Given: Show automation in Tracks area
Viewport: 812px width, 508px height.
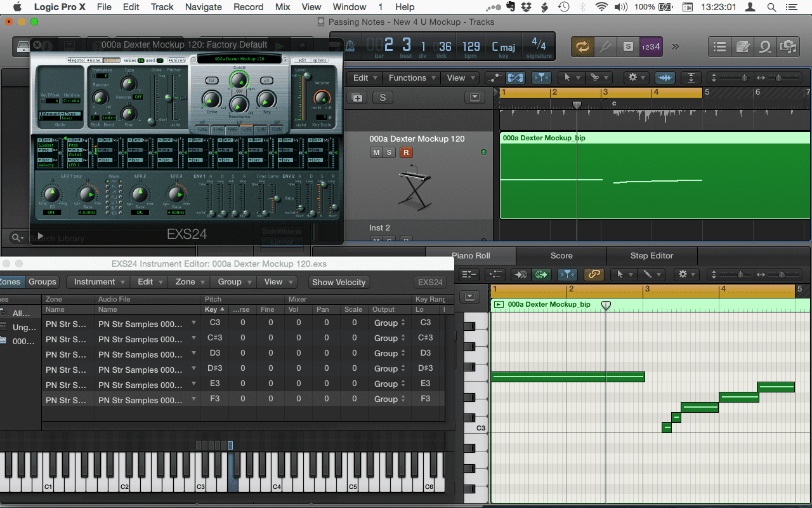Looking at the screenshot, I should [495, 77].
